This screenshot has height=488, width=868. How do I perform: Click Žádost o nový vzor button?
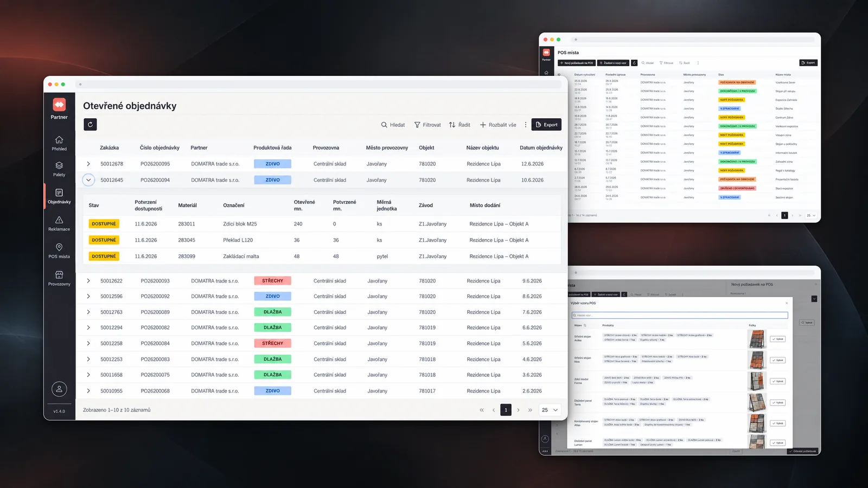pos(613,63)
